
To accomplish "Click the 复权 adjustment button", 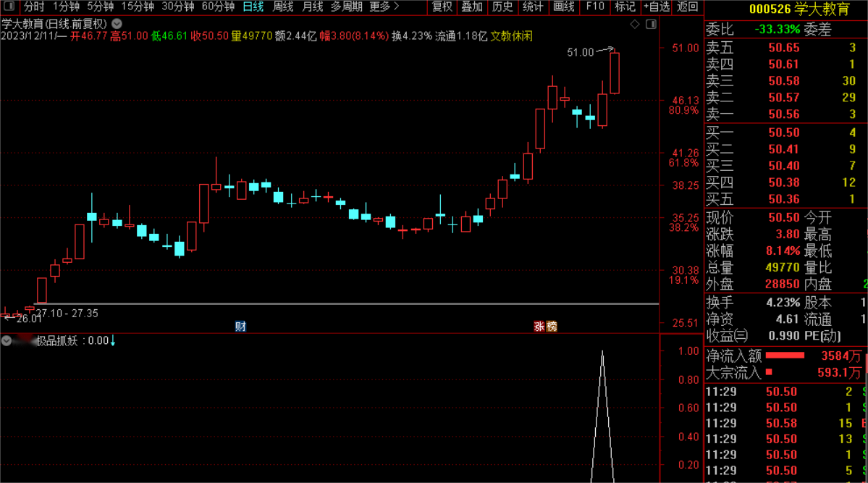I will pyautogui.click(x=442, y=7).
